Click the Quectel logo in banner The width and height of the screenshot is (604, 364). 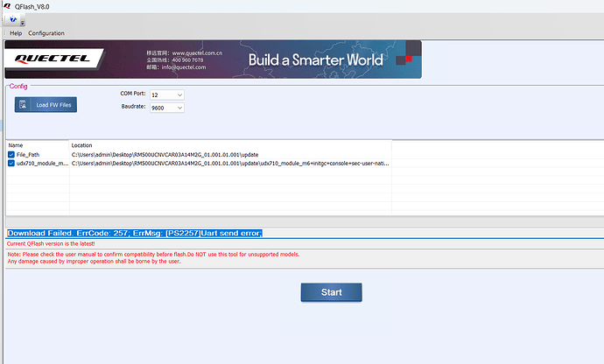pos(53,59)
